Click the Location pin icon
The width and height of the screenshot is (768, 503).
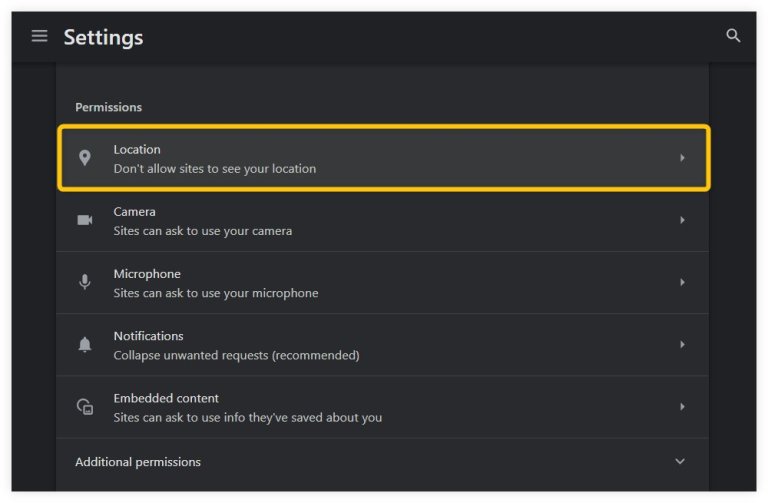(85, 158)
